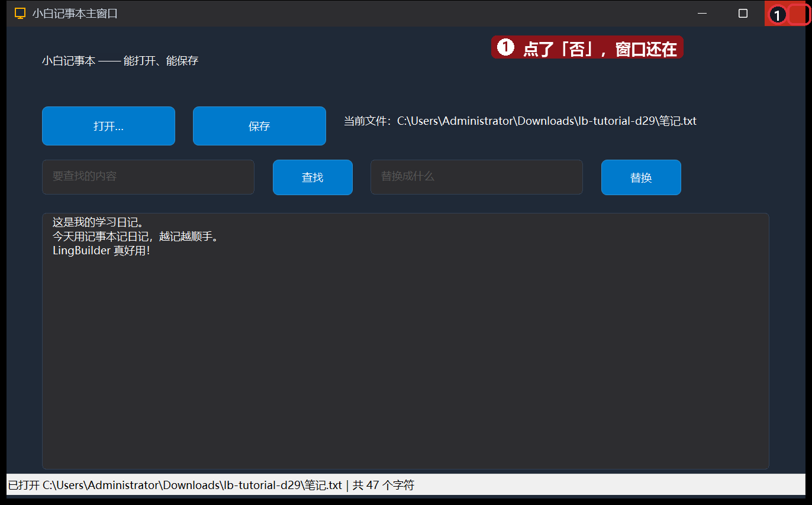812x505 pixels.
Task: Click the 查找 button
Action: (312, 177)
